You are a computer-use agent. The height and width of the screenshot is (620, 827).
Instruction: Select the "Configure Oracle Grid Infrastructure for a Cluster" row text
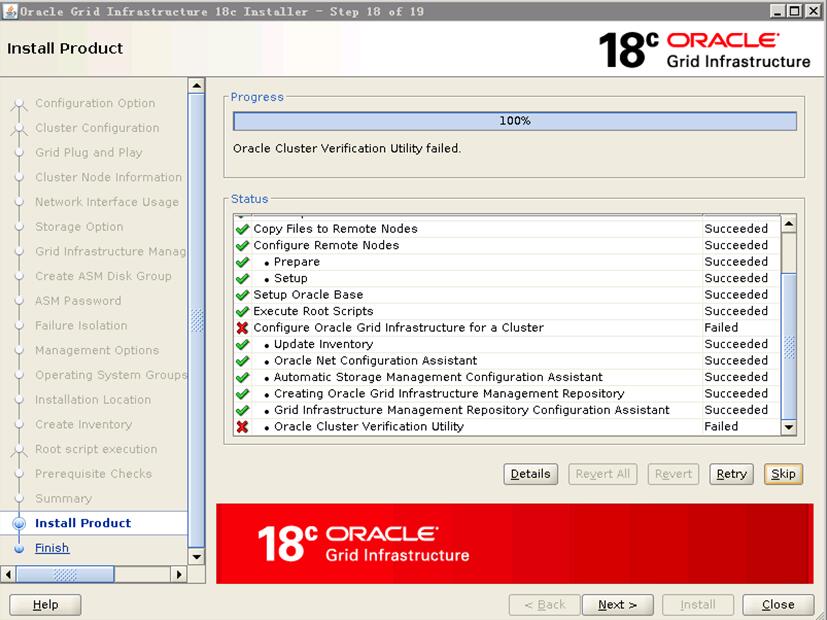(x=398, y=328)
